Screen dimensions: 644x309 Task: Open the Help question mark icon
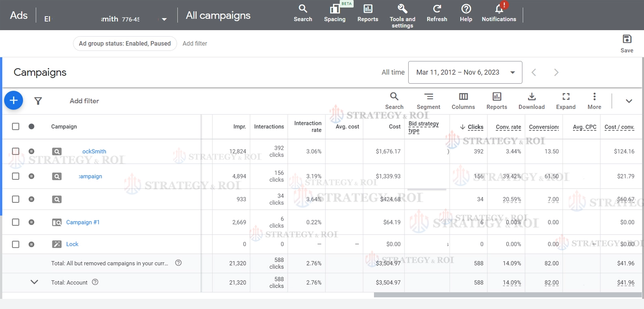(466, 9)
